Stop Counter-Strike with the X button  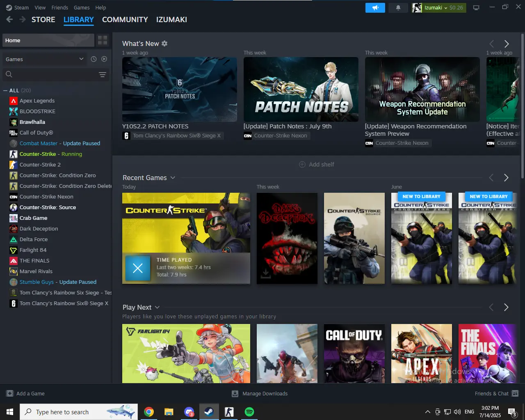(138, 268)
